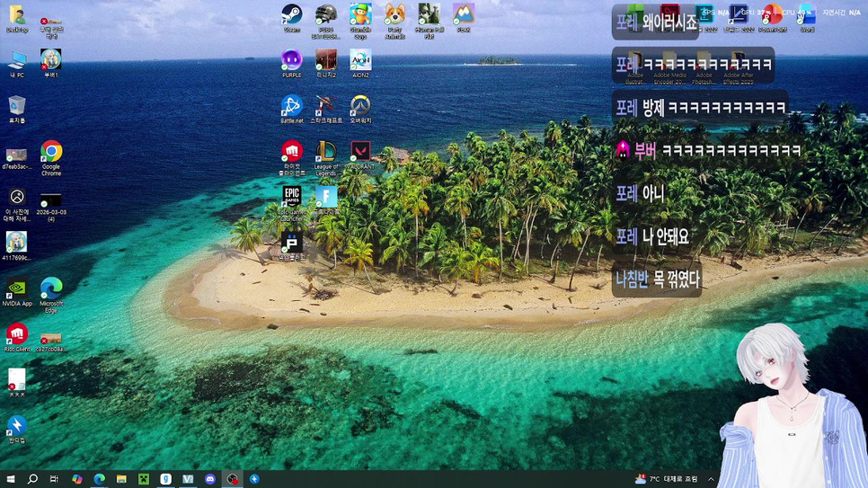Select the Battle.net desktop icon

point(291,106)
